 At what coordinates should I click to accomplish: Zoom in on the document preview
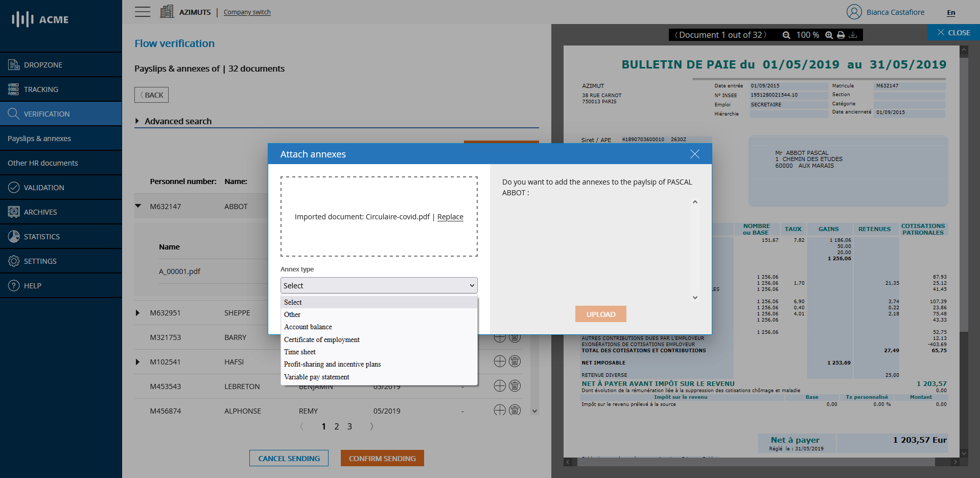click(x=829, y=35)
